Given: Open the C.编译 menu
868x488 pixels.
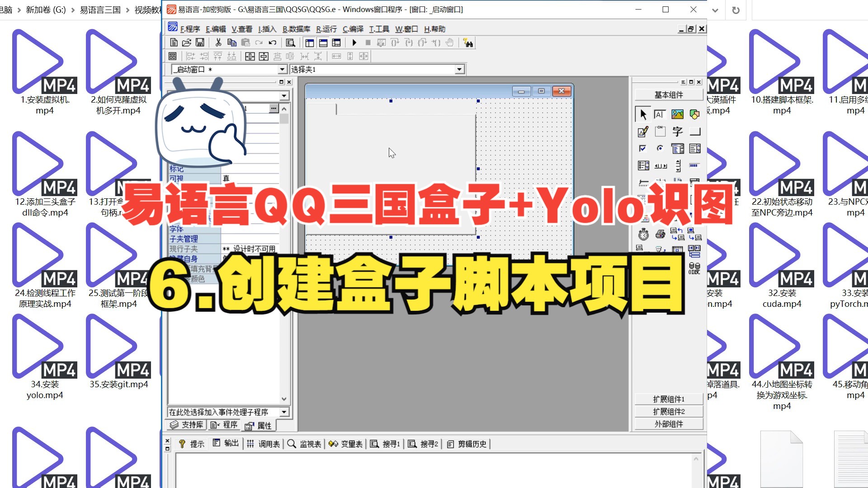Looking at the screenshot, I should coord(353,29).
